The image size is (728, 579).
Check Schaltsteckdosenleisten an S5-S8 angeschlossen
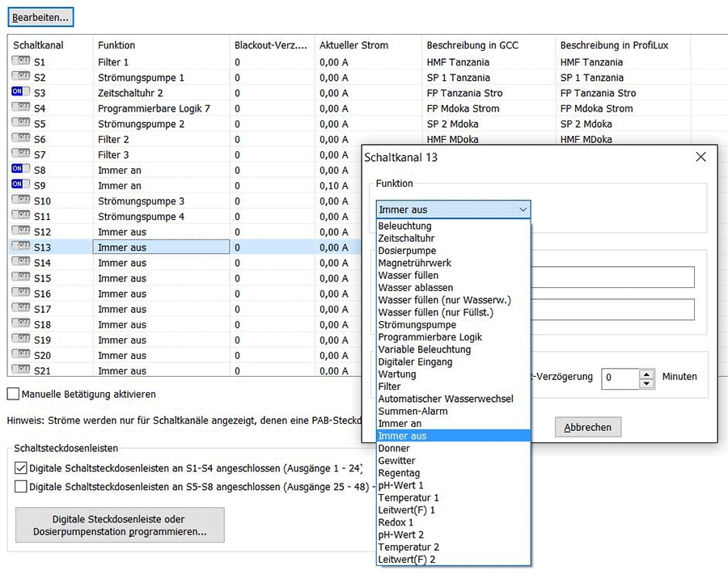point(21,487)
